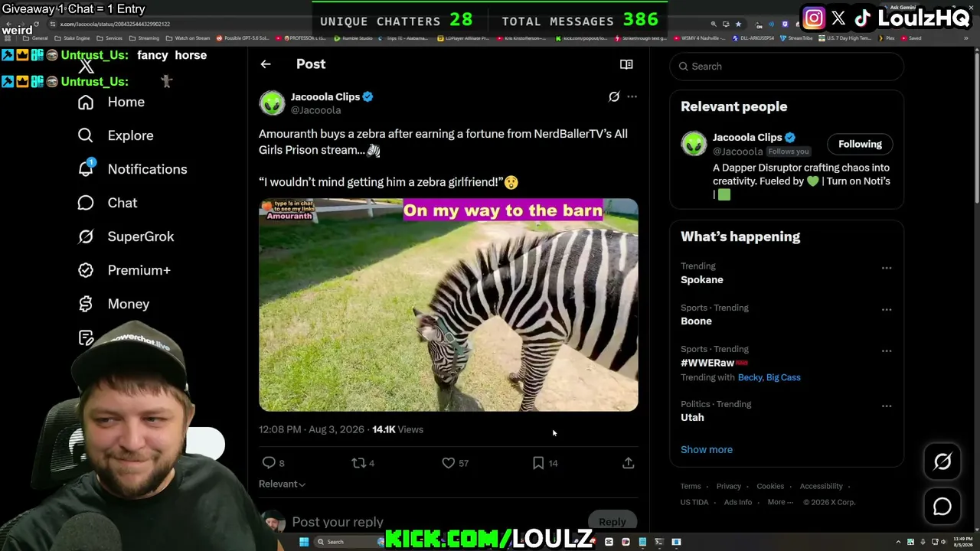Open the Premium+ page

[124, 270]
